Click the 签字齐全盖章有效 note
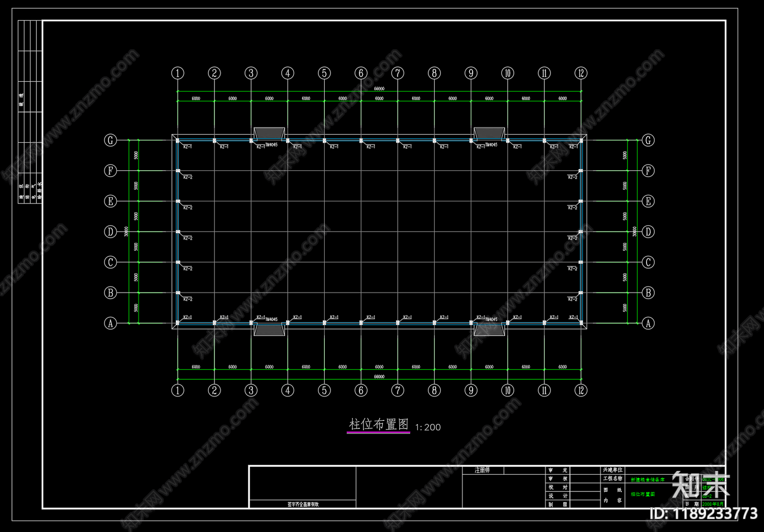The height and width of the screenshot is (532, 764). (303, 504)
